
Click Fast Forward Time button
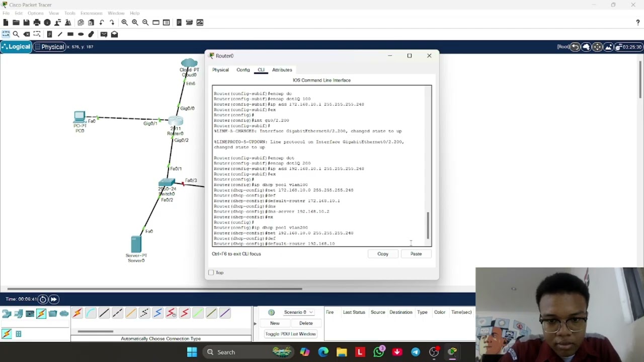(x=53, y=299)
